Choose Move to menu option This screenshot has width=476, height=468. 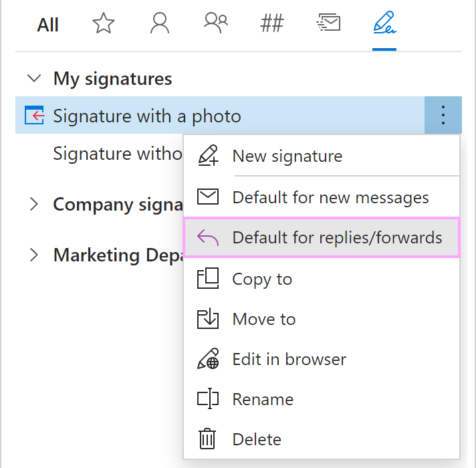click(x=322, y=319)
